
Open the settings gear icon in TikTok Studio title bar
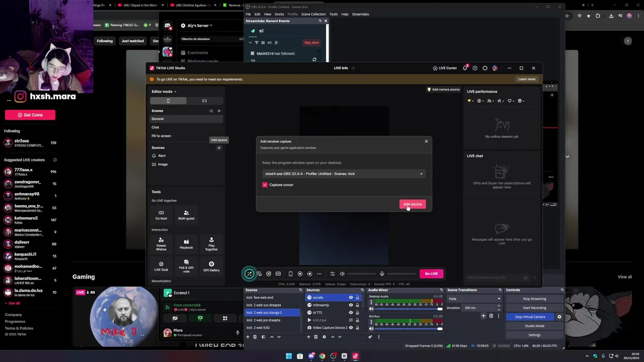pos(485,68)
